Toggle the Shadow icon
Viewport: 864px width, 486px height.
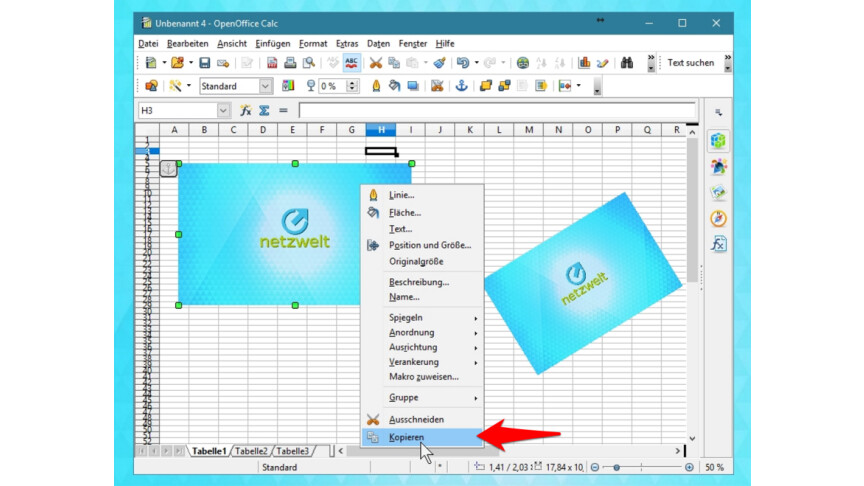413,86
